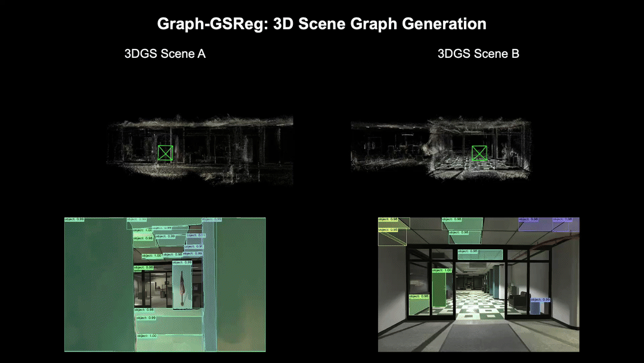The width and height of the screenshot is (644, 363).
Task: Click the Scene A segmented camera image
Action: [x=165, y=284]
